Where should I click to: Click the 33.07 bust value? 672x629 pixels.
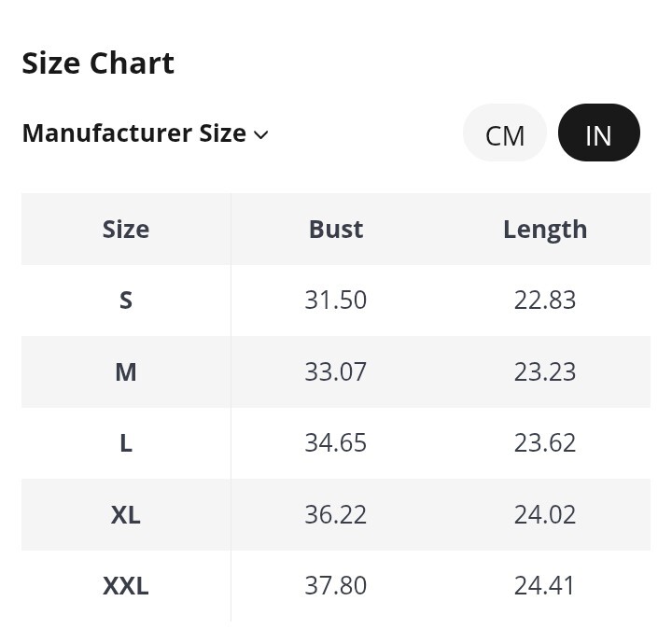(336, 371)
